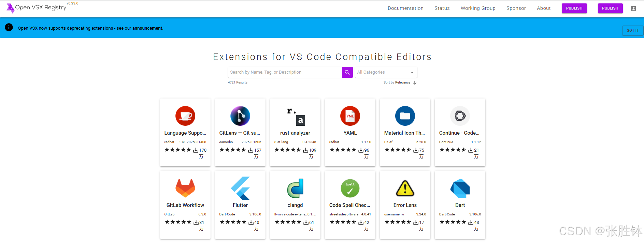
Task: Click the Flutter extension icon
Action: (x=240, y=188)
